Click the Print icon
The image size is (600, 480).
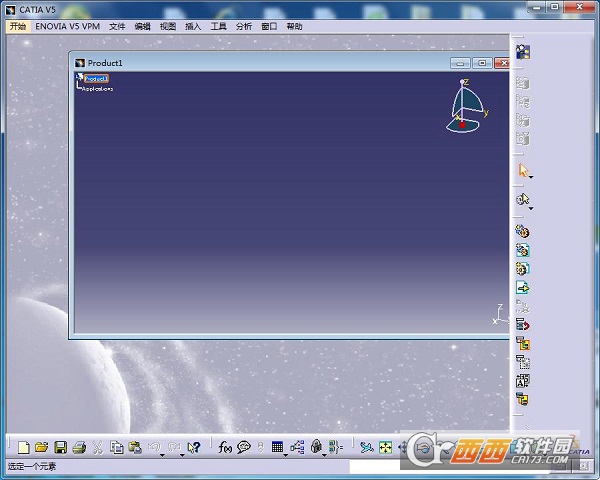point(79,447)
